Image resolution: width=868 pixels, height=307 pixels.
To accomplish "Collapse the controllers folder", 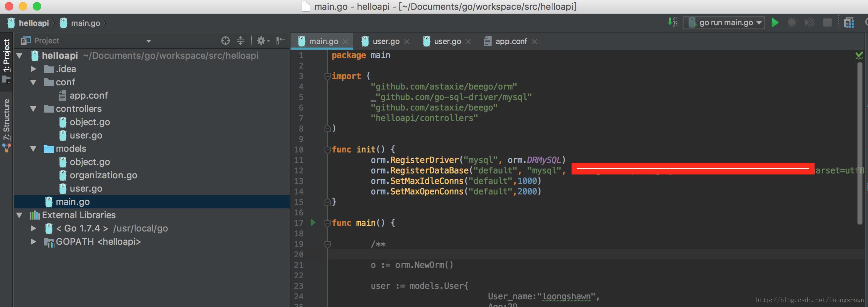I will [34, 109].
